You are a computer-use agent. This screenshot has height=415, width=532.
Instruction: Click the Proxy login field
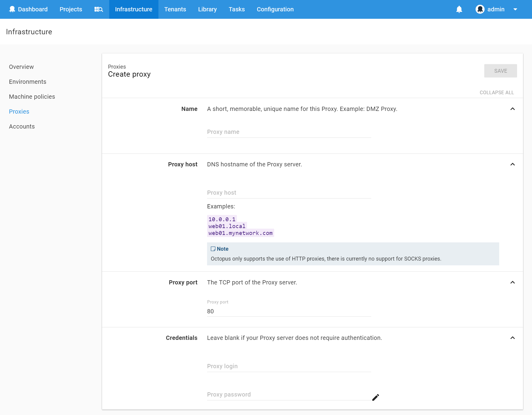pyautogui.click(x=289, y=366)
